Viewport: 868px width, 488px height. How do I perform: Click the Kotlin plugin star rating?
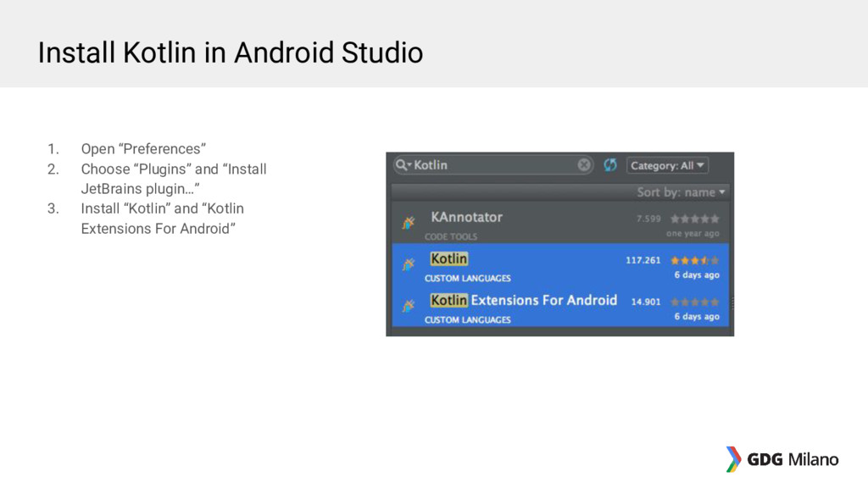pos(695,261)
